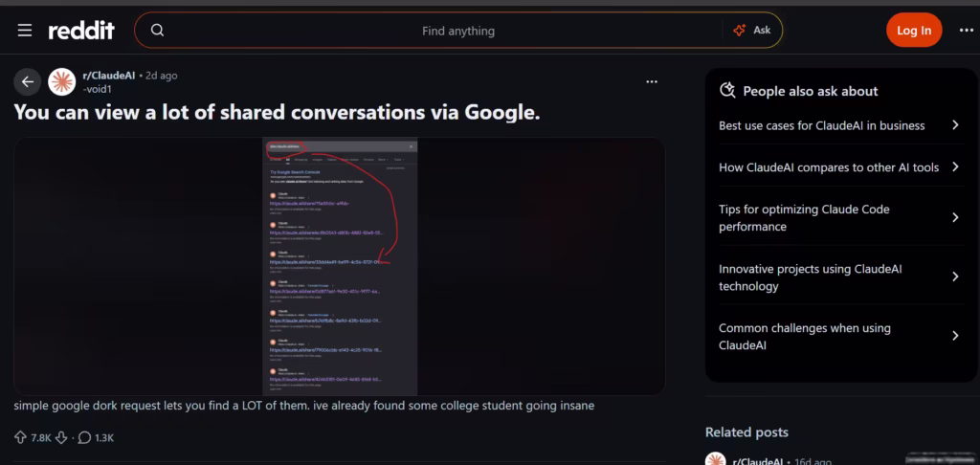Click the Log In button

click(x=914, y=30)
